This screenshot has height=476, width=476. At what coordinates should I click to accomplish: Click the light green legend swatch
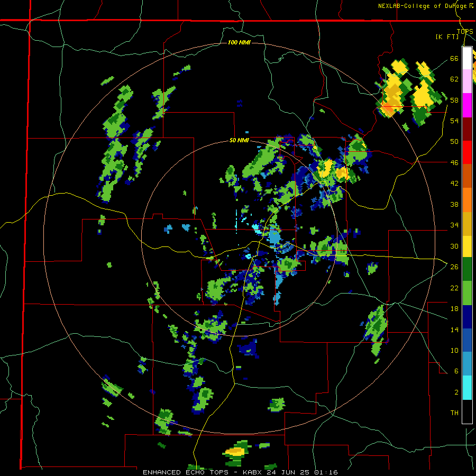(x=467, y=293)
